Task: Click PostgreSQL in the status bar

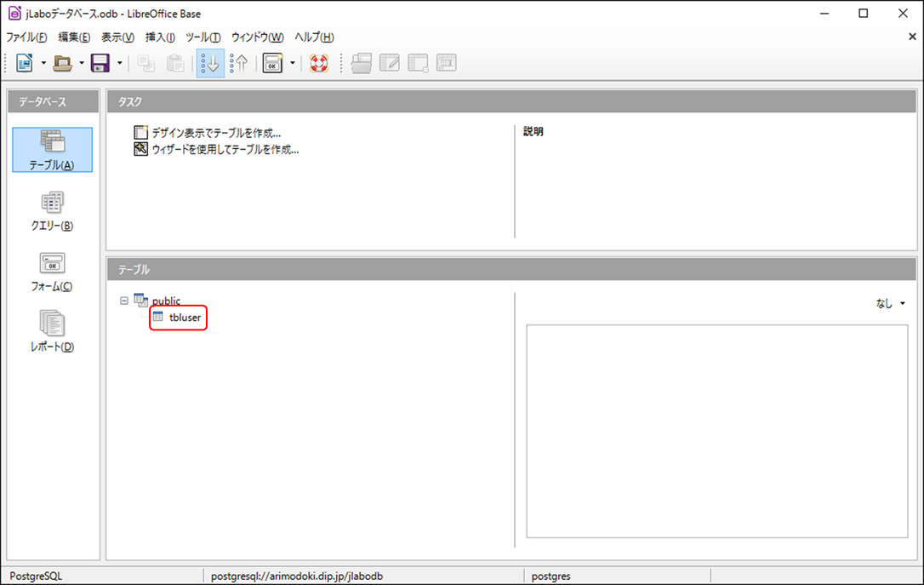Action: click(x=36, y=576)
